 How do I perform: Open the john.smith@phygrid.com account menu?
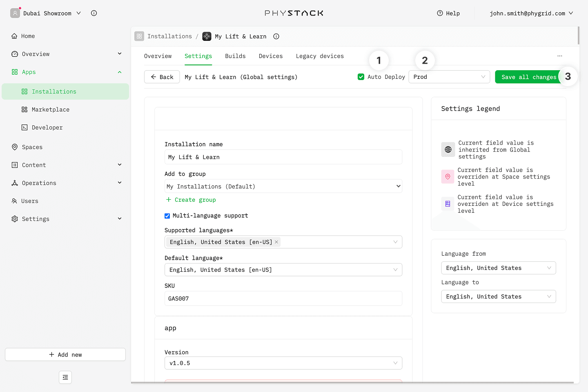click(x=531, y=13)
